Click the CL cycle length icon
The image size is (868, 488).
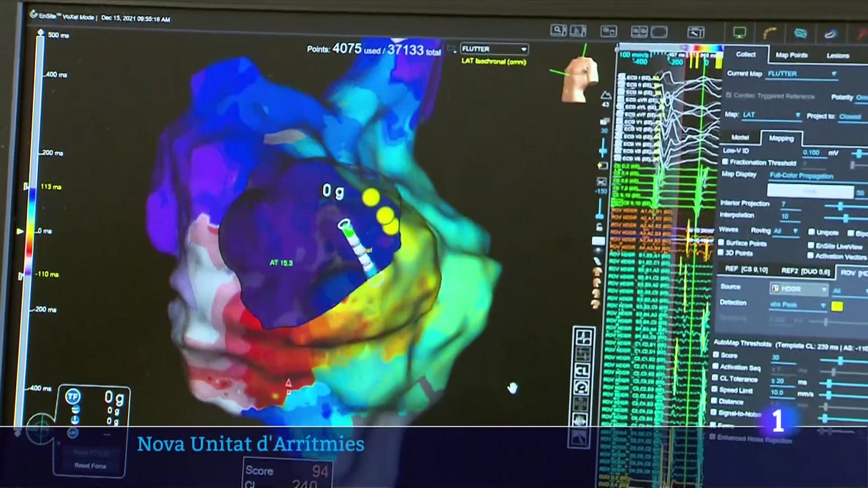(582, 371)
